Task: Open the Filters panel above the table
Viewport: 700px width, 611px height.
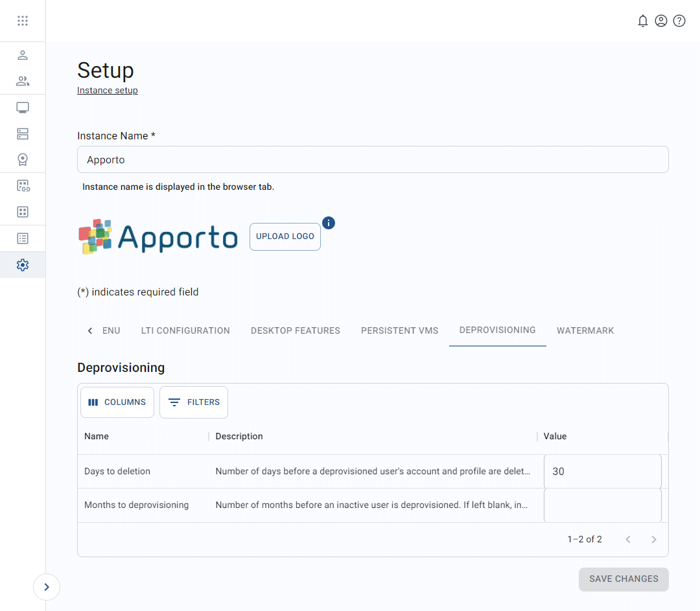Action: click(193, 402)
